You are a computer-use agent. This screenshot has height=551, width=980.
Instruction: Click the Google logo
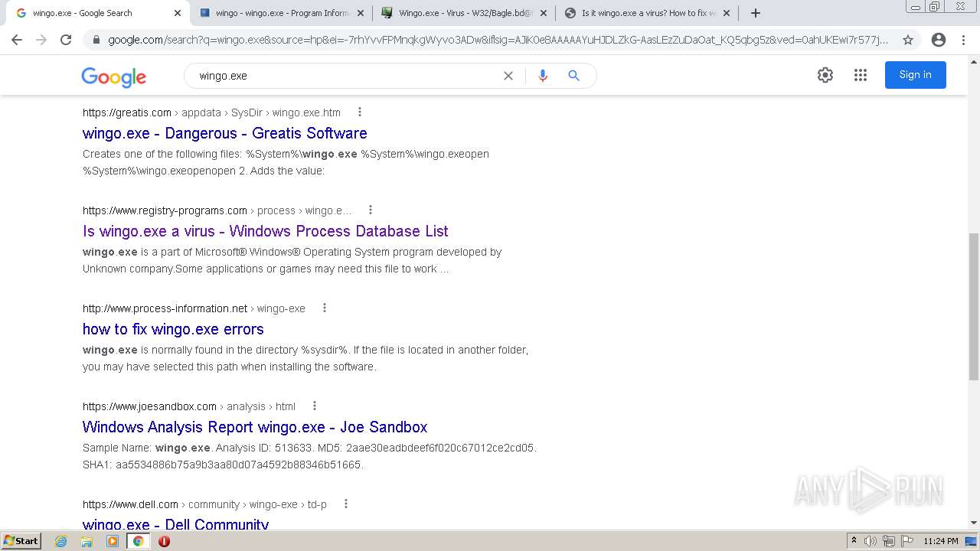point(114,77)
